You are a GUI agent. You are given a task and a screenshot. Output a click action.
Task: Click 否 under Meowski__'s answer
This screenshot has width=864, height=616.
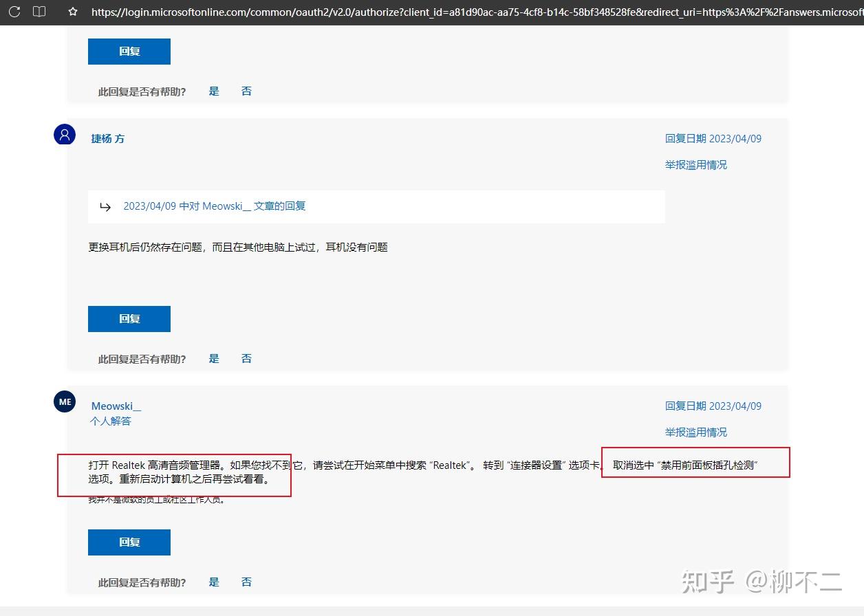(x=246, y=582)
